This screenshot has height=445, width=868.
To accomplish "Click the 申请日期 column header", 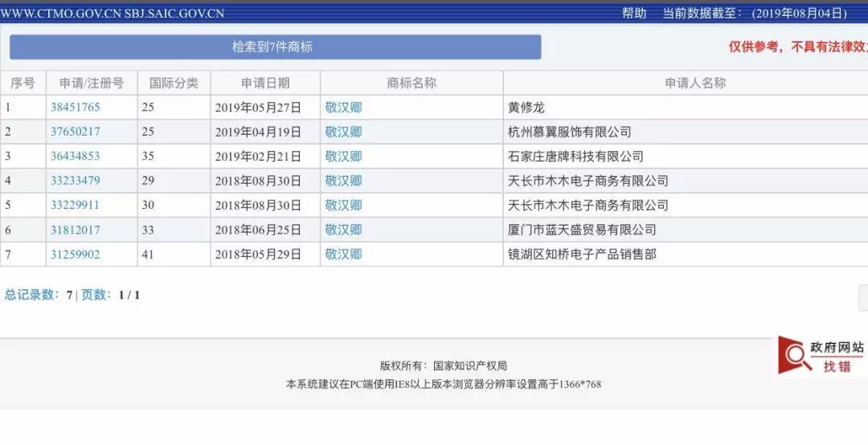I will (x=265, y=83).
